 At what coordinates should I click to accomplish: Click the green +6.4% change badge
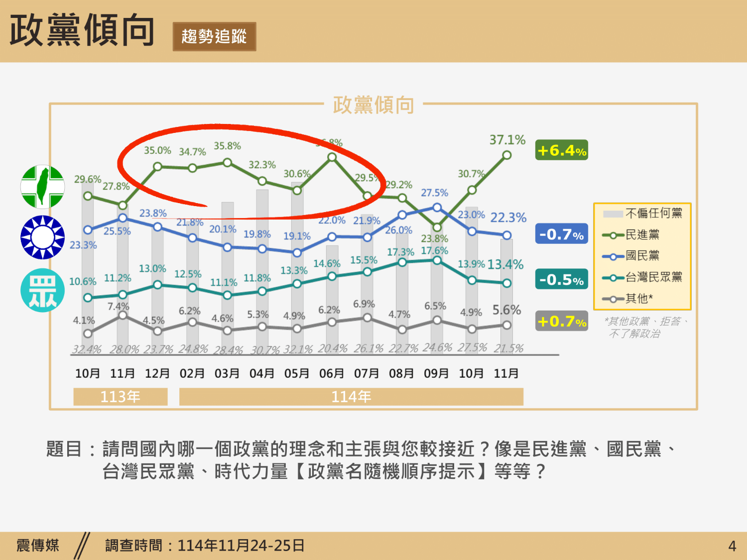561,150
